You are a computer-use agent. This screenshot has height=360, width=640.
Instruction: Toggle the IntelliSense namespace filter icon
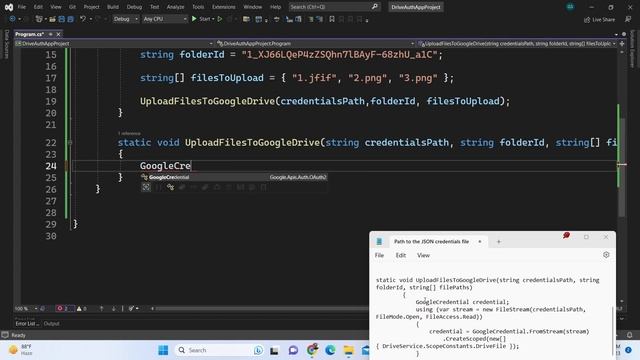pyautogui.click(x=158, y=187)
